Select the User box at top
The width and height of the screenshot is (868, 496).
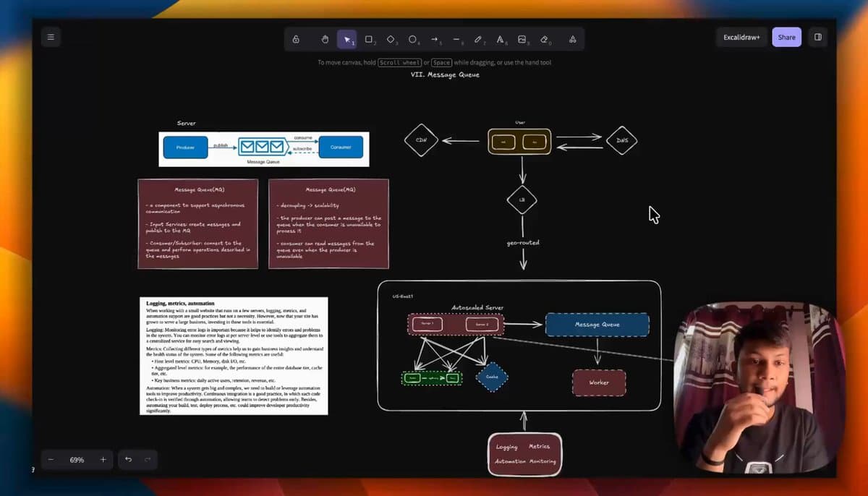(x=519, y=142)
